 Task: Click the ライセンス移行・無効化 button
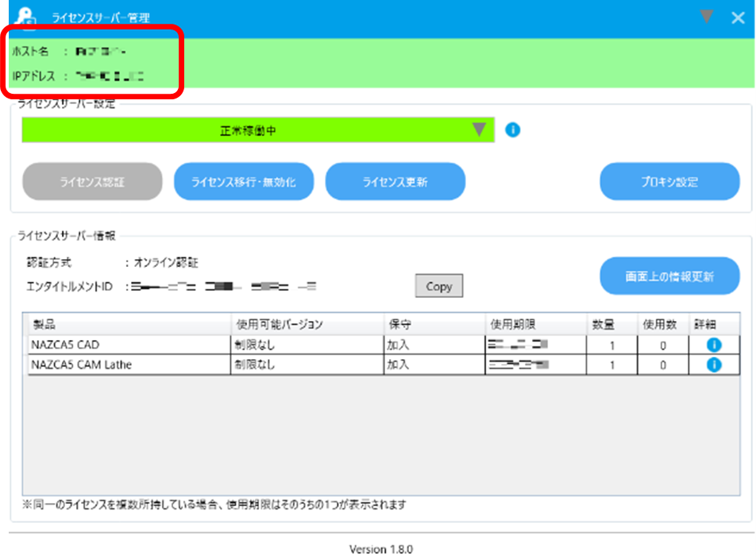pyautogui.click(x=244, y=181)
